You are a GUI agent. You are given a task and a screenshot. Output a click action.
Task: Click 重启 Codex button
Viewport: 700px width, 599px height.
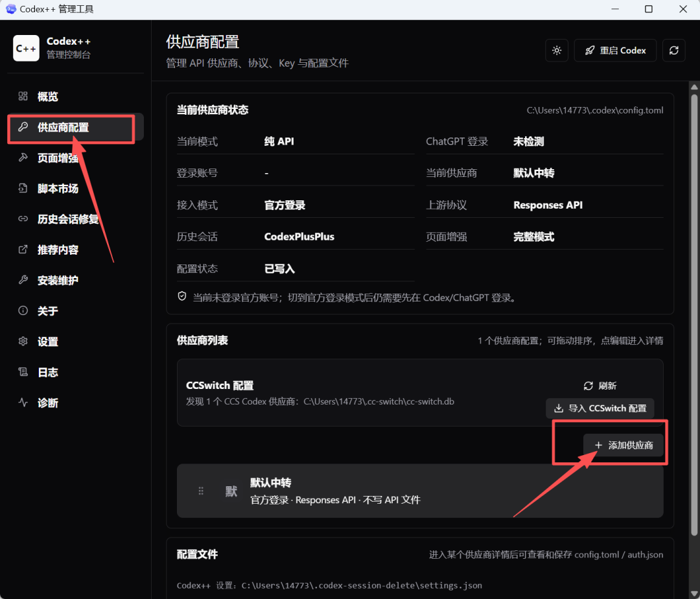pyautogui.click(x=615, y=51)
